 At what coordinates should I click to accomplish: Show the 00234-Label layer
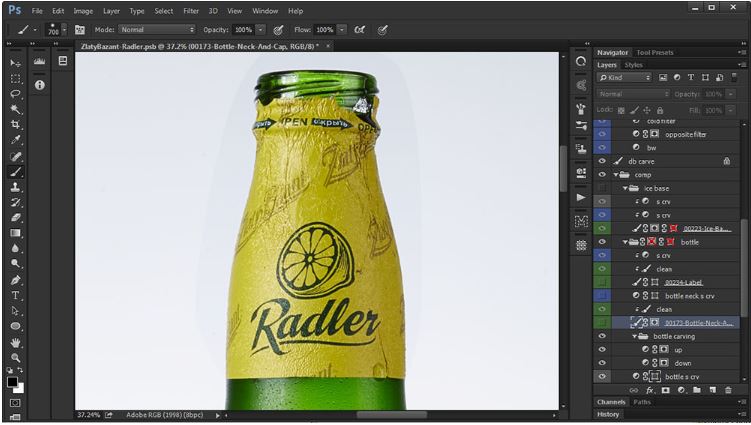(602, 283)
